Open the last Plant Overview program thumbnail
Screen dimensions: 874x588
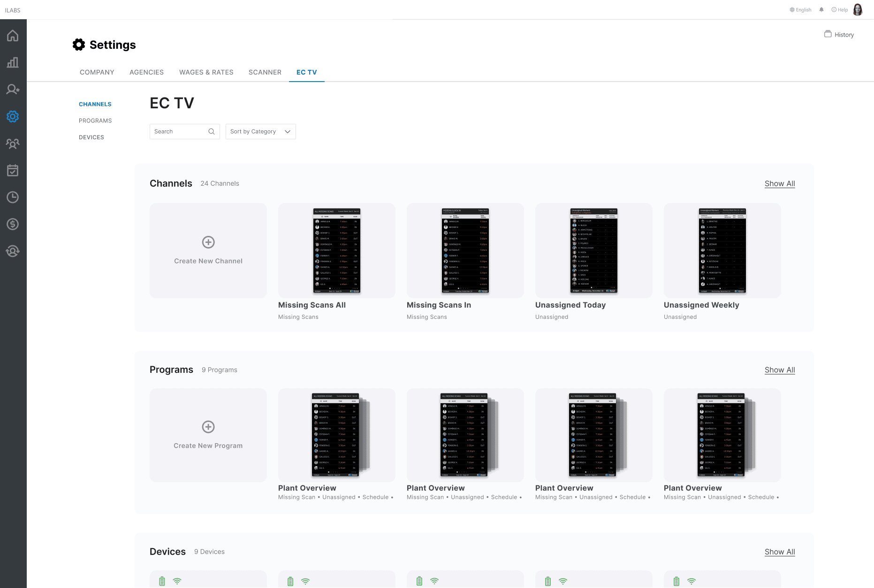click(722, 435)
